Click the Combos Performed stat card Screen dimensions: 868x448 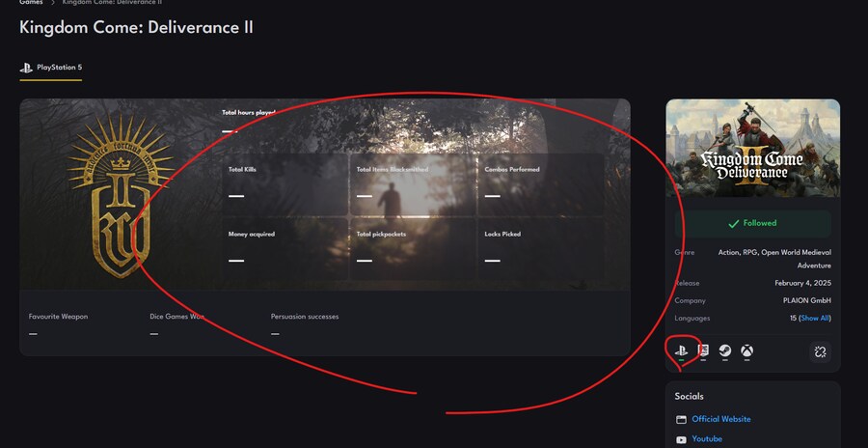pyautogui.click(x=541, y=184)
